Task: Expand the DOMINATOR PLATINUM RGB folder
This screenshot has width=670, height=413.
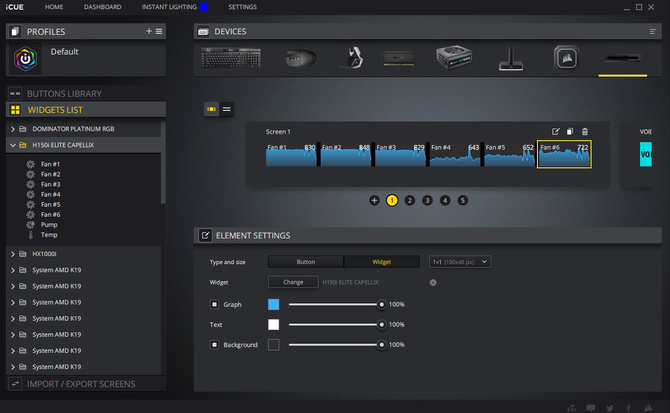Action: (x=13, y=129)
